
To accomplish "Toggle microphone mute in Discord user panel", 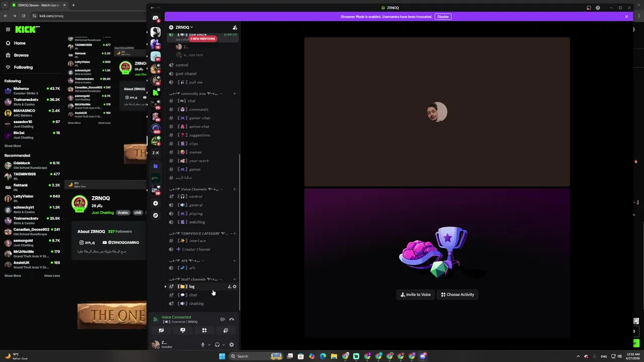I will tap(203, 345).
